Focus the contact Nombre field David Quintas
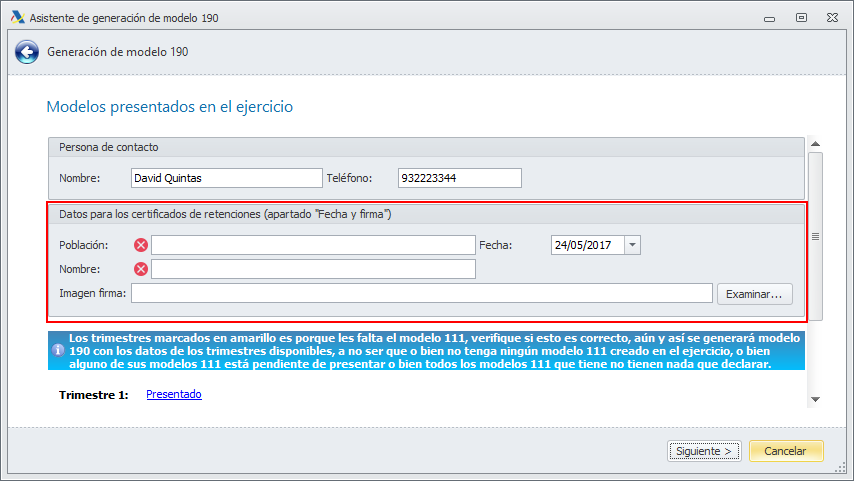 coord(227,178)
